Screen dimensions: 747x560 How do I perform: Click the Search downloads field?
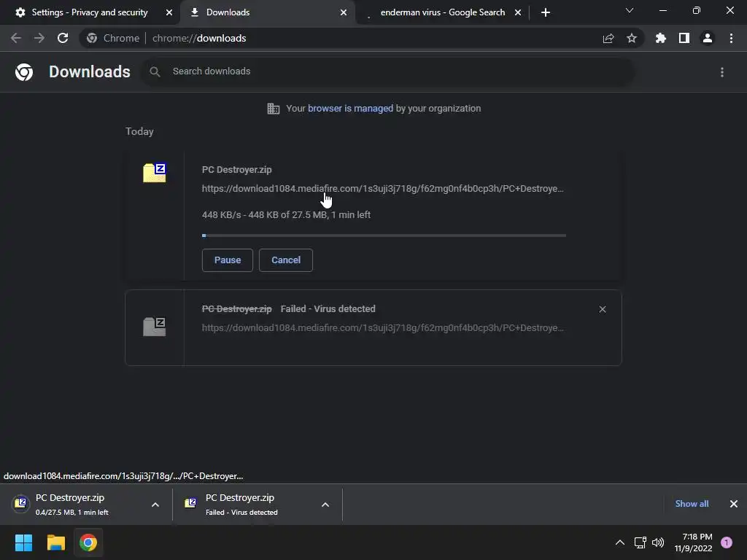click(388, 71)
